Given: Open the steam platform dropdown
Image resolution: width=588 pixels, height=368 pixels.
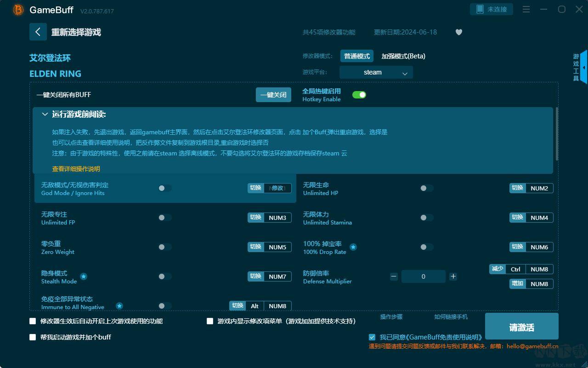Looking at the screenshot, I should pos(376,72).
